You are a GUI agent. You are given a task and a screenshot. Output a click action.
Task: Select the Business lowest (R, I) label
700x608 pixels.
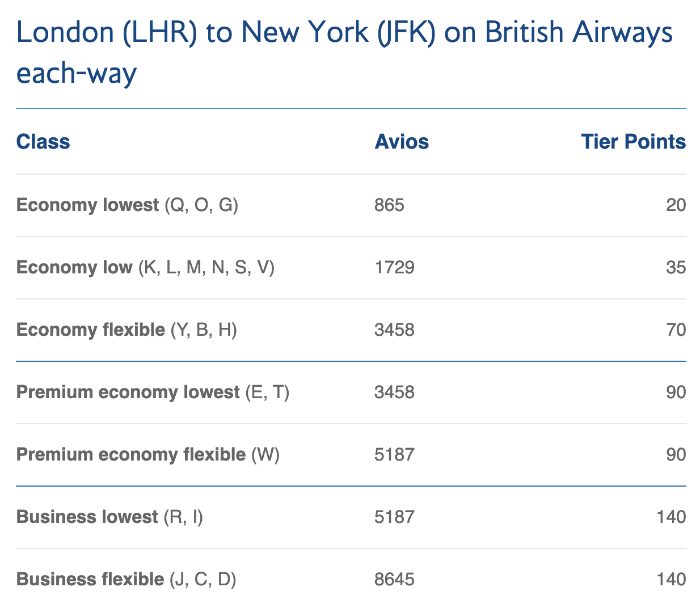click(109, 517)
